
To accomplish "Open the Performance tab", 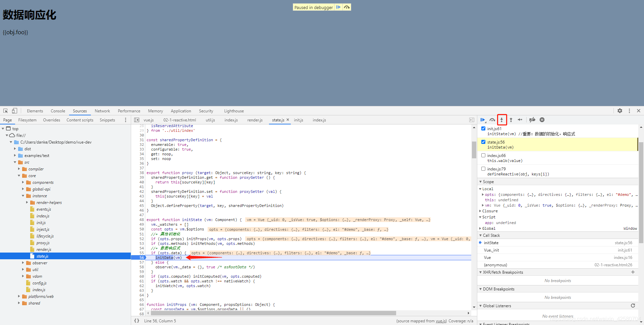I will tap(129, 111).
